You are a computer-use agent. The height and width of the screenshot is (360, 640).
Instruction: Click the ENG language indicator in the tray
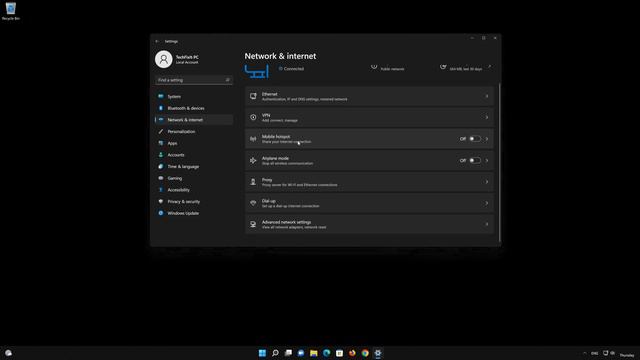click(x=595, y=353)
